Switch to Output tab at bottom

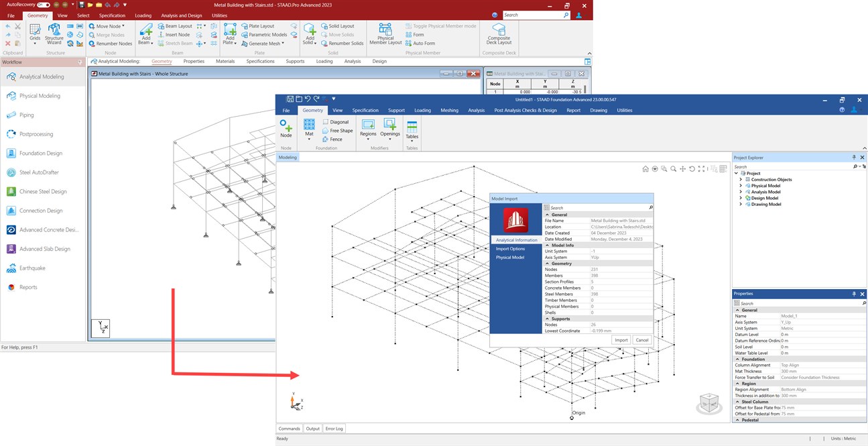point(312,429)
